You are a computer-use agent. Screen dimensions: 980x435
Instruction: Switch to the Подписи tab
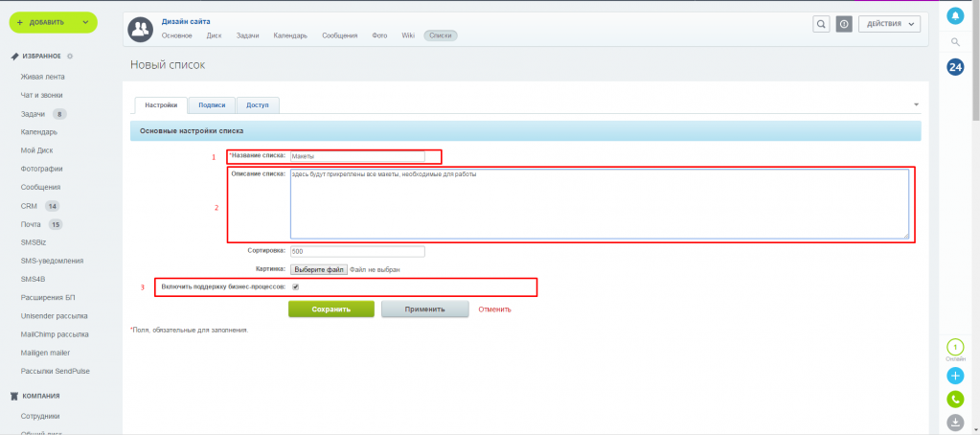tap(212, 105)
